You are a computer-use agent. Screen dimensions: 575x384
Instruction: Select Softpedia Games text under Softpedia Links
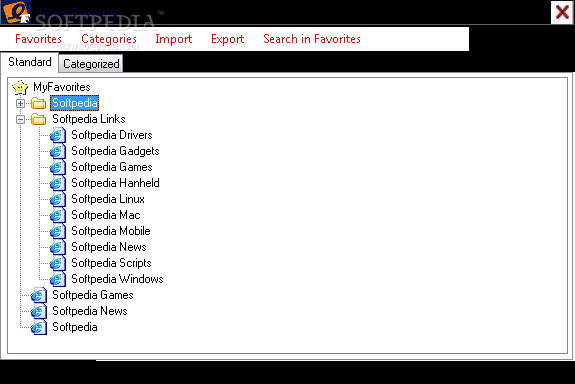pyautogui.click(x=112, y=167)
